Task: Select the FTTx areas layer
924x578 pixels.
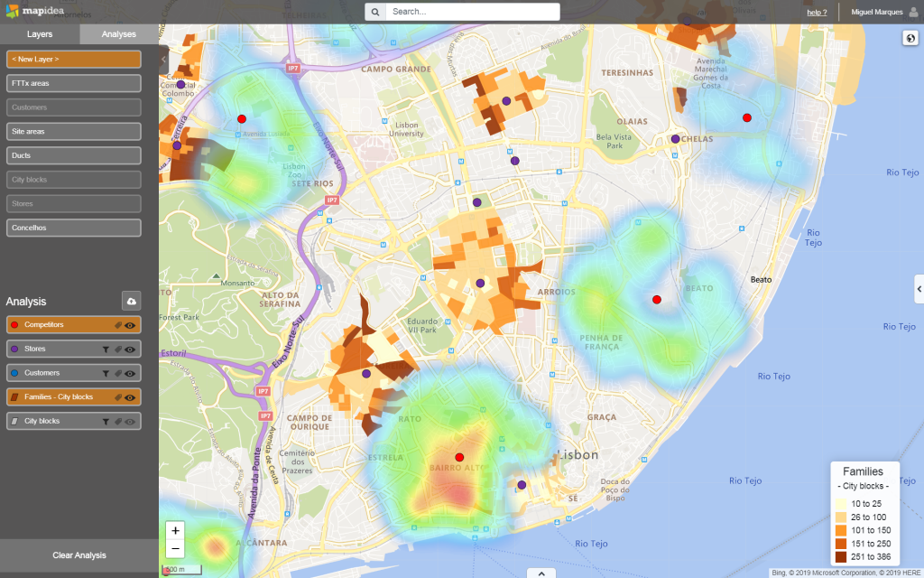Action: click(74, 83)
